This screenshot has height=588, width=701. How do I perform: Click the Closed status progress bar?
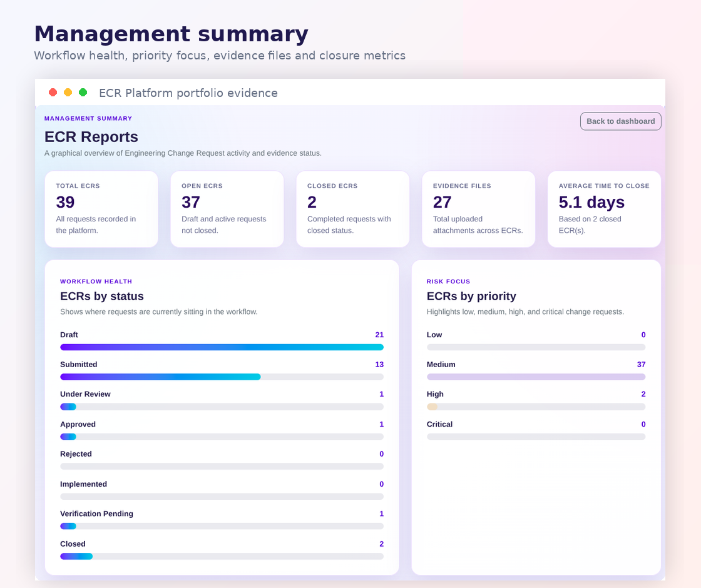pos(222,556)
